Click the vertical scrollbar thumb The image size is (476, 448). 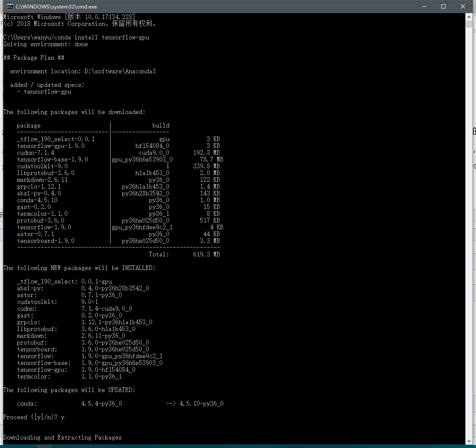[x=469, y=24]
